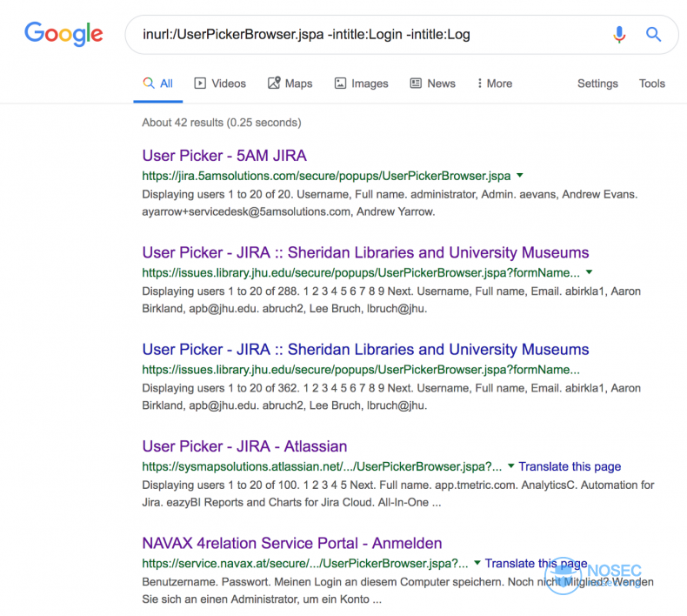This screenshot has height=616, width=687.
Task: Open User Picker - 5AM JIRA result
Action: pyautogui.click(x=224, y=156)
